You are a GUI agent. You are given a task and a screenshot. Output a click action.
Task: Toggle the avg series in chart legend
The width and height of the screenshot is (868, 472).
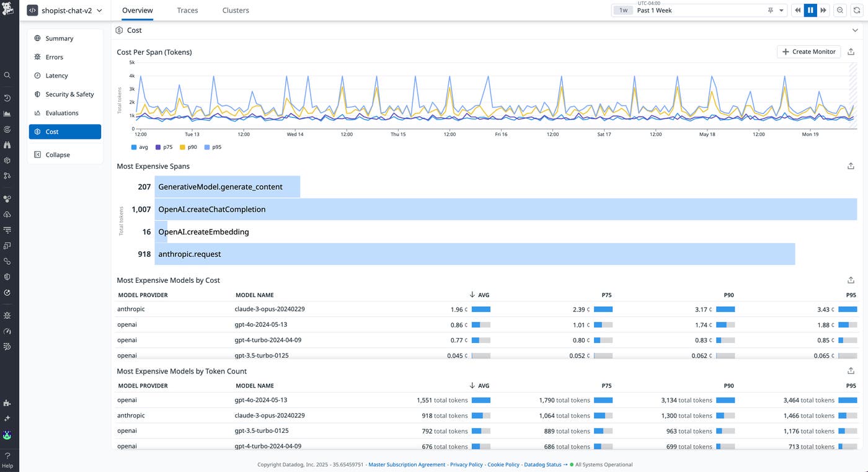[x=139, y=147]
